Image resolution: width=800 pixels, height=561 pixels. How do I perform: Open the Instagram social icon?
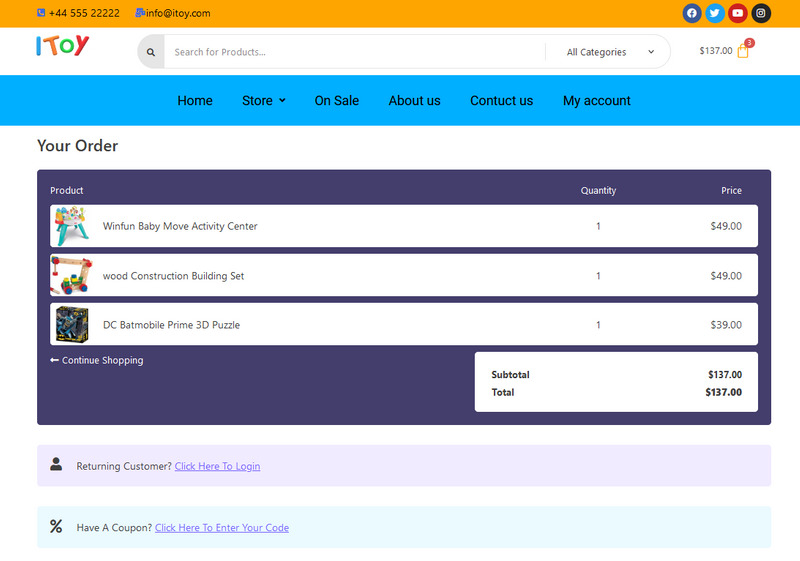(761, 13)
